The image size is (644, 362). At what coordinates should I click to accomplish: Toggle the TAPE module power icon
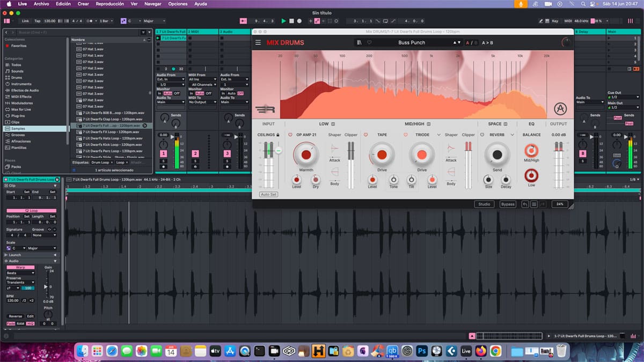tap(365, 135)
